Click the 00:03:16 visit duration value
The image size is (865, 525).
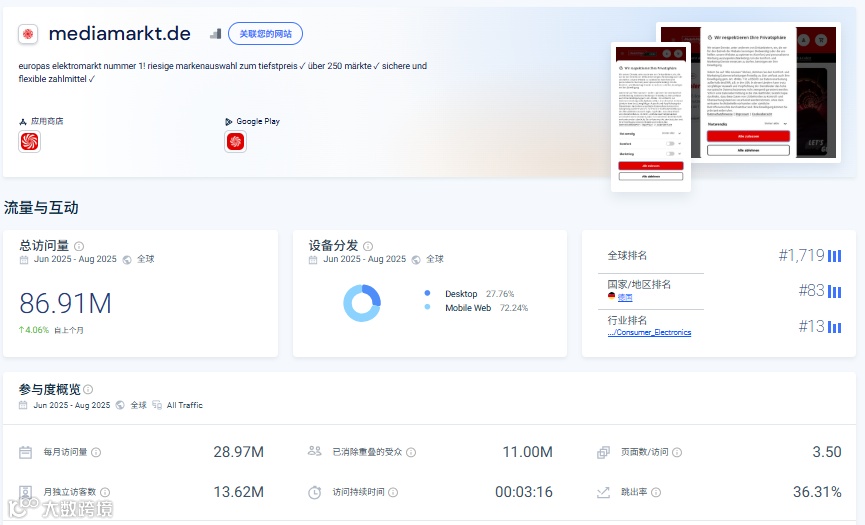(524, 492)
